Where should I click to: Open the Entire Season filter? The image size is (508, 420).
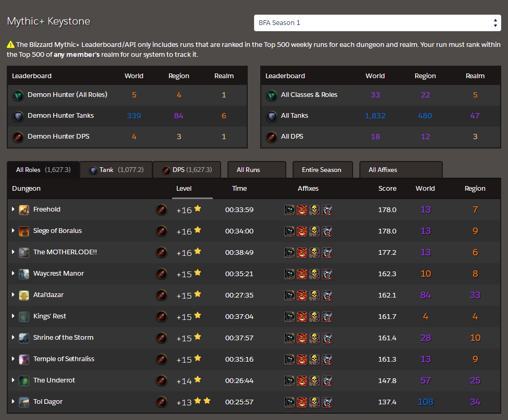[x=322, y=170]
